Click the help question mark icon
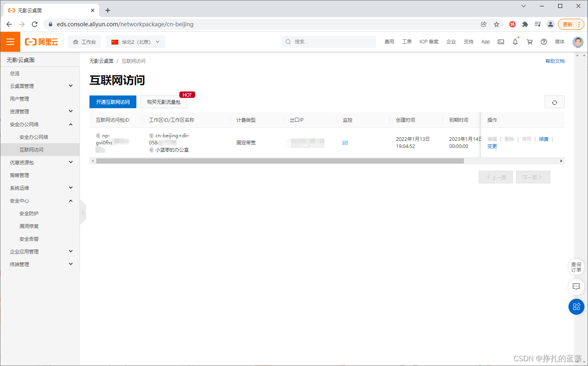The width and height of the screenshot is (588, 366). tap(543, 41)
